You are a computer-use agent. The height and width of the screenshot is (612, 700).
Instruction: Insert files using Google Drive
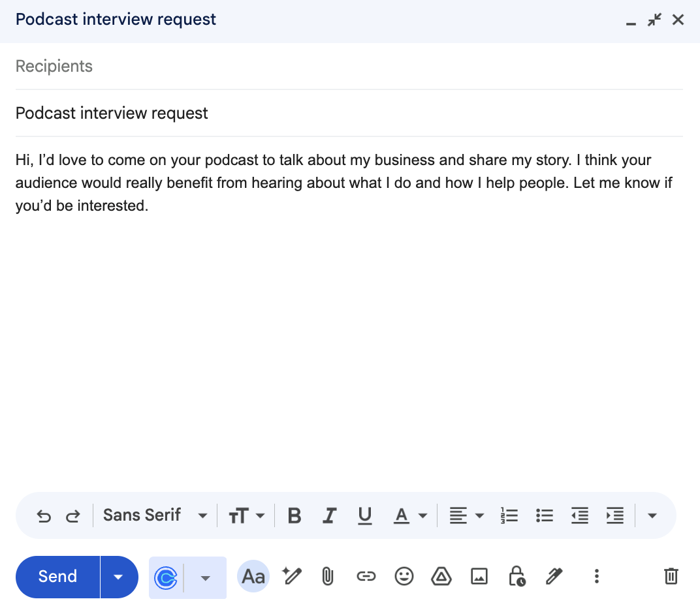[441, 576]
